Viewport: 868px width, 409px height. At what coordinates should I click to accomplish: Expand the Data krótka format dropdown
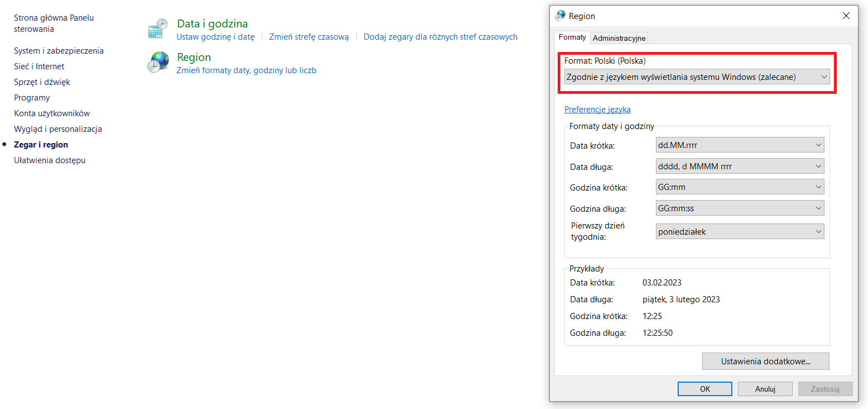(740, 145)
